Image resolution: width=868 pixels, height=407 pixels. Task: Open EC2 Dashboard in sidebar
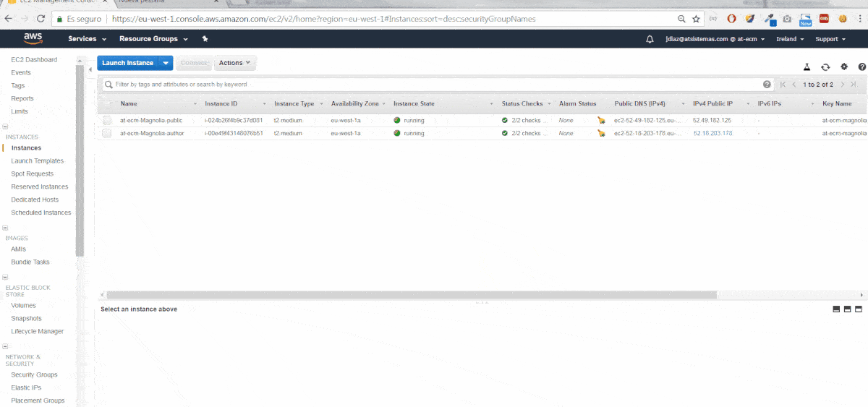[x=34, y=60]
